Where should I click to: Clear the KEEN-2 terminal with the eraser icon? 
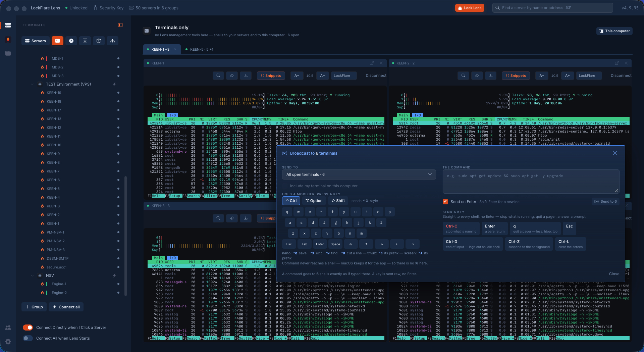[477, 76]
